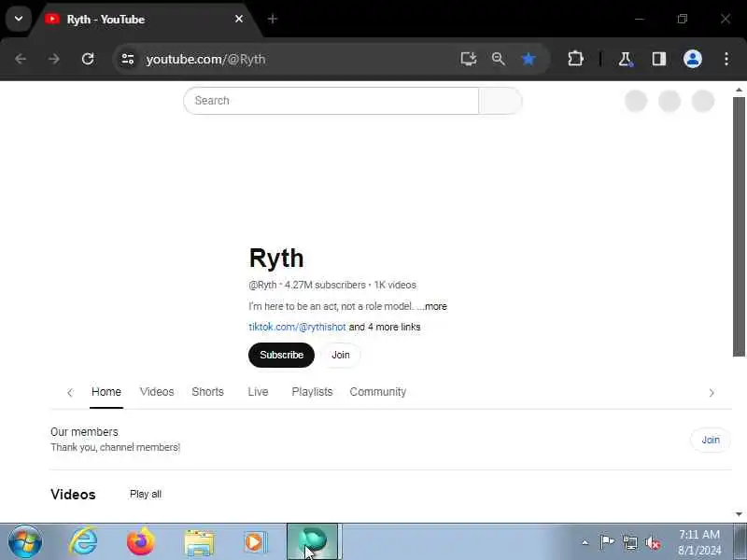Screen dimensions: 747x560
Task: Open zoom control in address bar
Action: tap(499, 59)
